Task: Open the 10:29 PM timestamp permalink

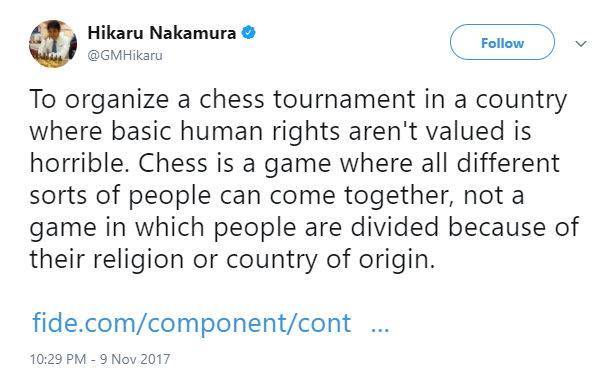Action: point(58,359)
